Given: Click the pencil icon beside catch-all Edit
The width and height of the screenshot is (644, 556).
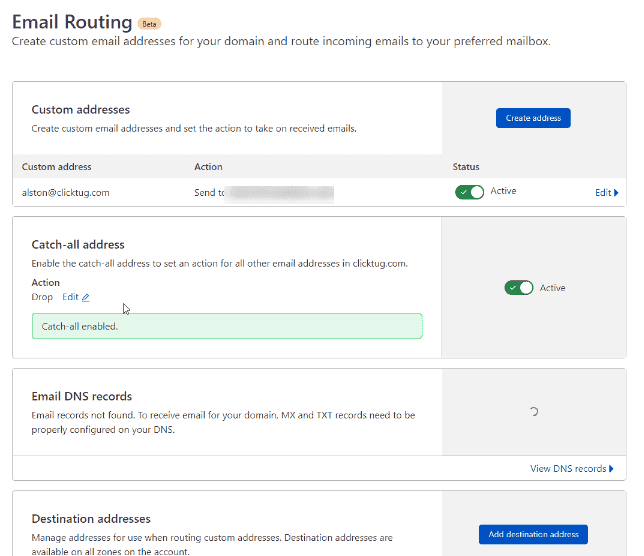Looking at the screenshot, I should click(86, 298).
